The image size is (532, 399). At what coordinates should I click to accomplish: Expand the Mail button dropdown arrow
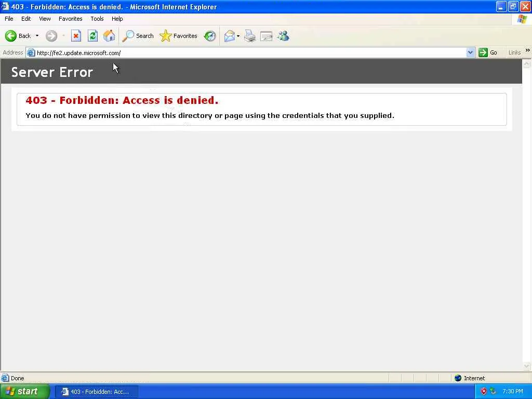238,36
